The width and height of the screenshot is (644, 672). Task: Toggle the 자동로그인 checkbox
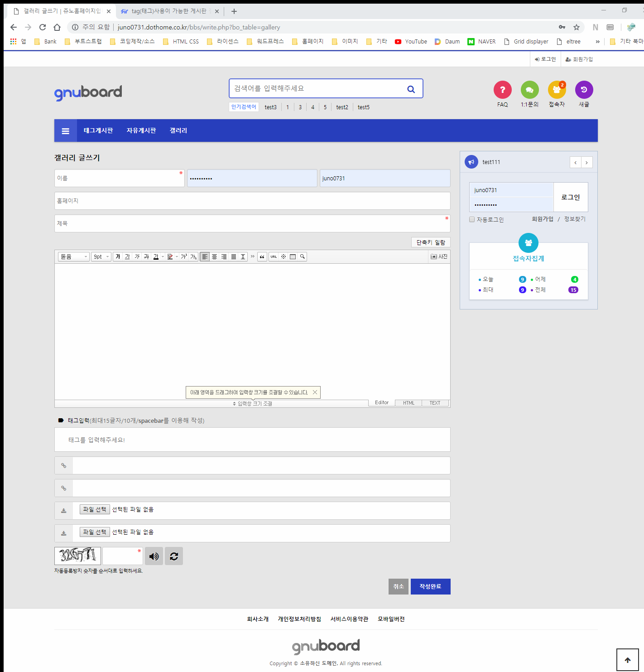472,219
